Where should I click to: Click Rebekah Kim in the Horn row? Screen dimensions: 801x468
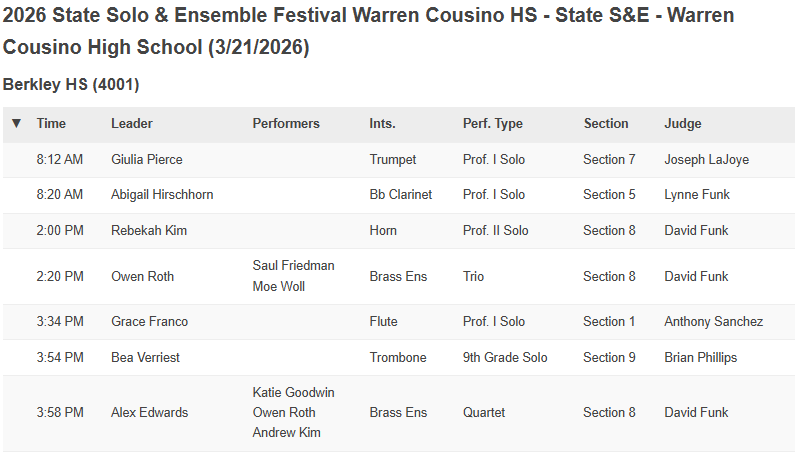pyautogui.click(x=149, y=230)
